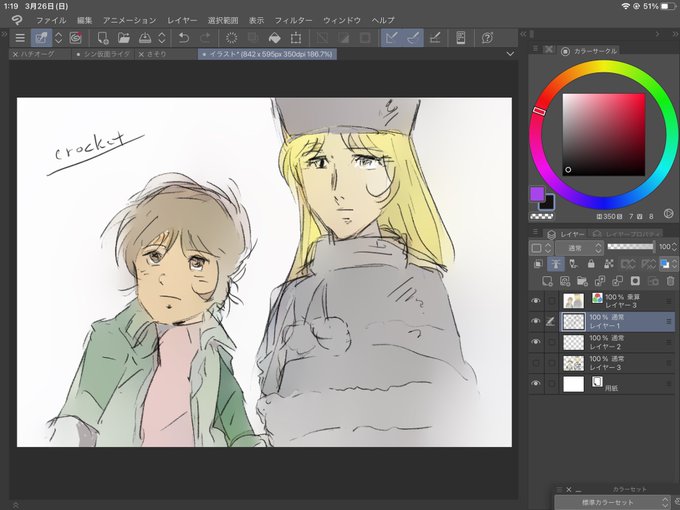This screenshot has width=680, height=510.
Task: Open the フィルター menu
Action: tap(293, 20)
